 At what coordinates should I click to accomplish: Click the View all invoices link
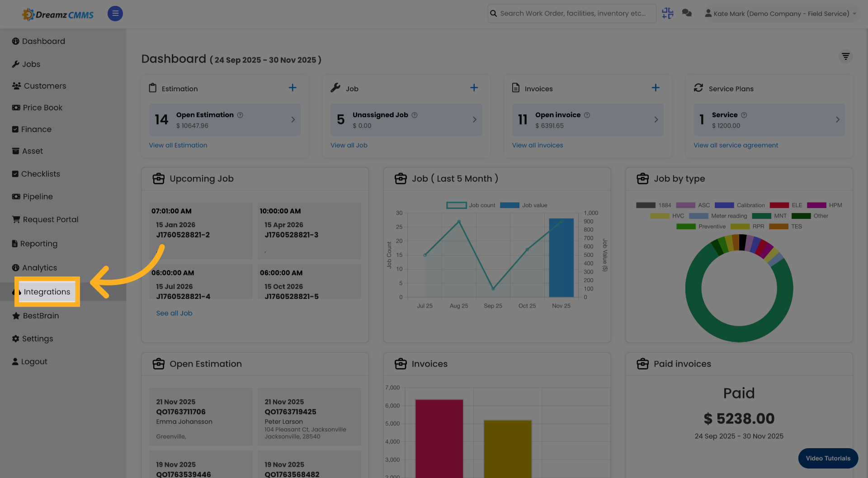[538, 145]
